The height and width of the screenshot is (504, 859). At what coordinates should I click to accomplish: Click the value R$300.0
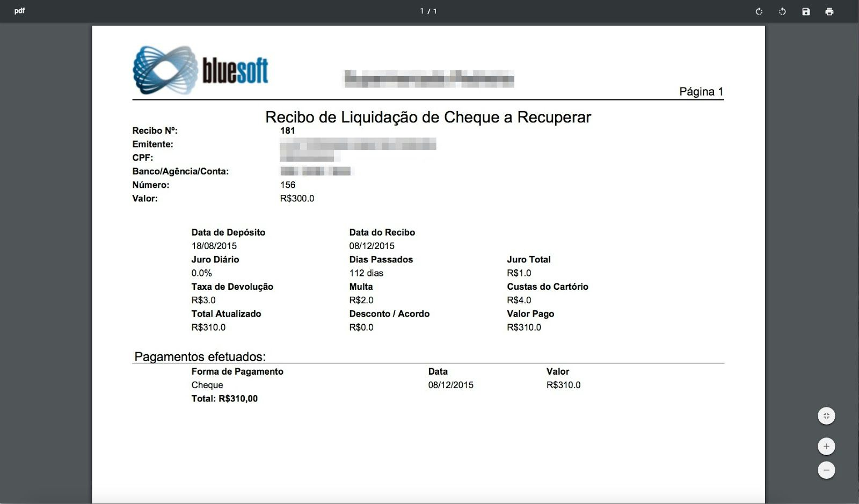point(297,198)
